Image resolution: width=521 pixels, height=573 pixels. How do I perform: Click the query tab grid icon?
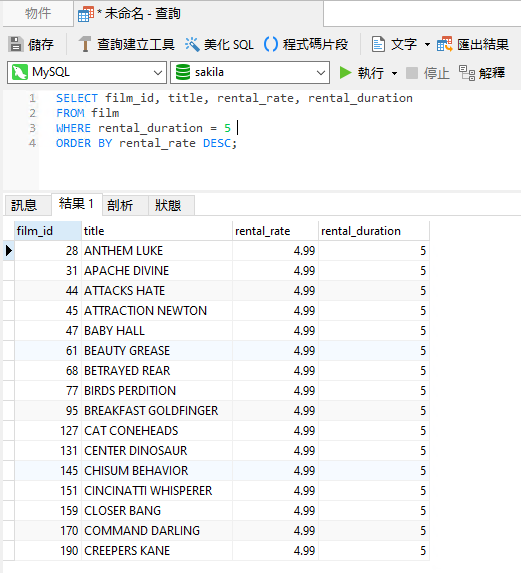[86, 14]
